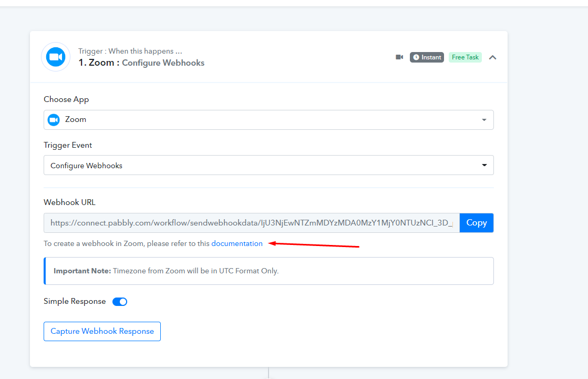Open the video tutorial camera icon
588x379 pixels.
tap(399, 57)
